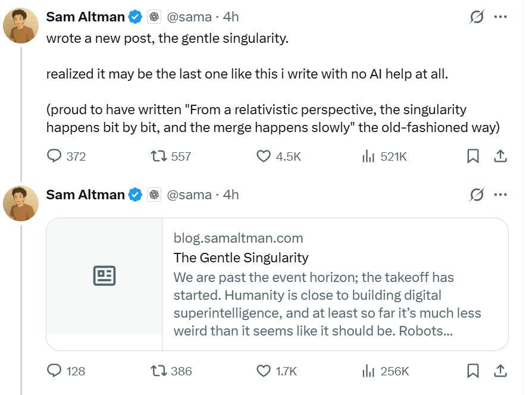Repost the gentle singularity announcement tweet
532x395 pixels.
[159, 156]
